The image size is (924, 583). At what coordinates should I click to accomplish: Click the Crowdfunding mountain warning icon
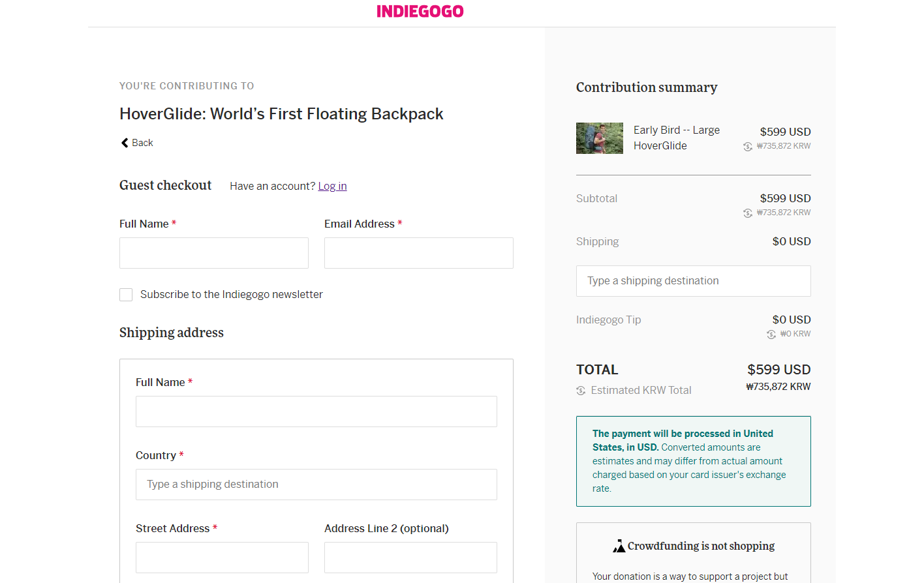619,546
